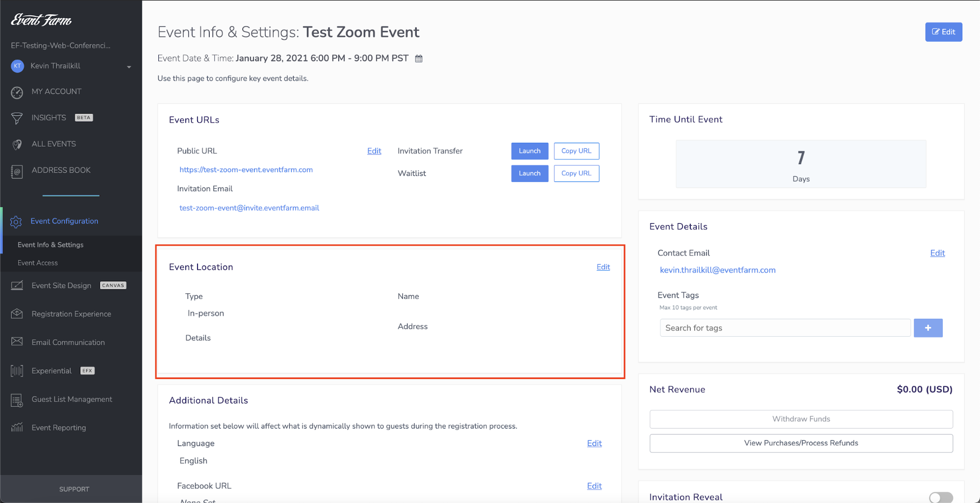
Task: Open Event Site Design section
Action: [61, 285]
